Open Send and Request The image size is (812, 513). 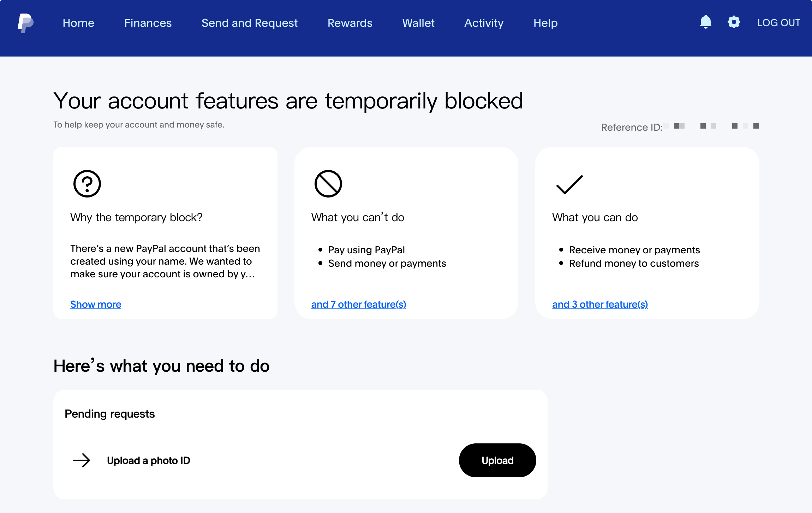click(x=250, y=23)
